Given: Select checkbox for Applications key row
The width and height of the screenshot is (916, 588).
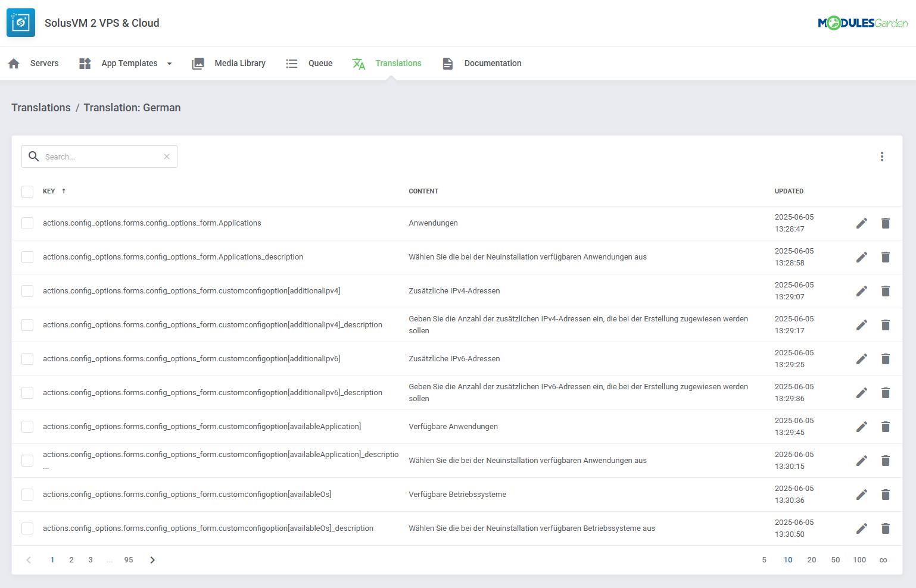Looking at the screenshot, I should [27, 223].
